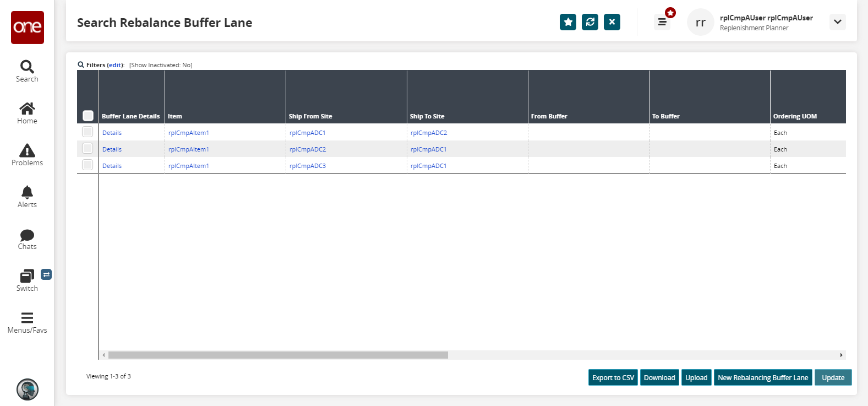868x406 pixels.
Task: Expand the user profile dropdown chevron
Action: 837,22
